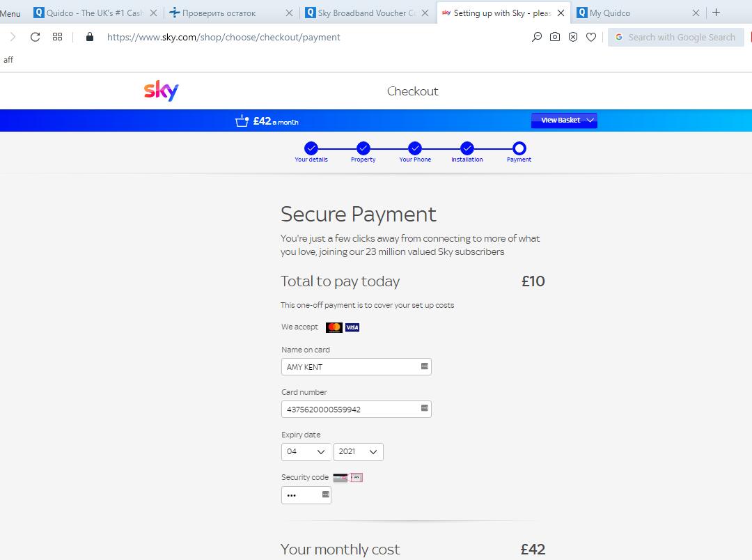This screenshot has width=752, height=560.
Task: Open a new browser tab
Action: tap(716, 13)
